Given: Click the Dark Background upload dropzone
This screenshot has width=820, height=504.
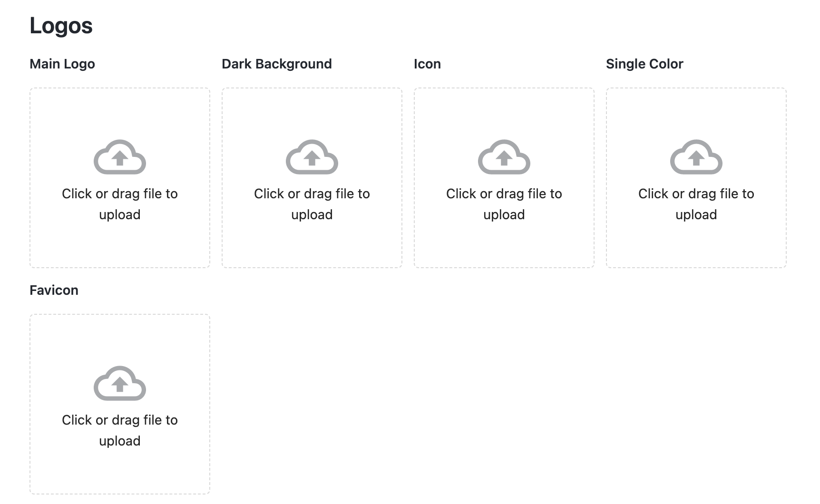Looking at the screenshot, I should pyautogui.click(x=312, y=177).
